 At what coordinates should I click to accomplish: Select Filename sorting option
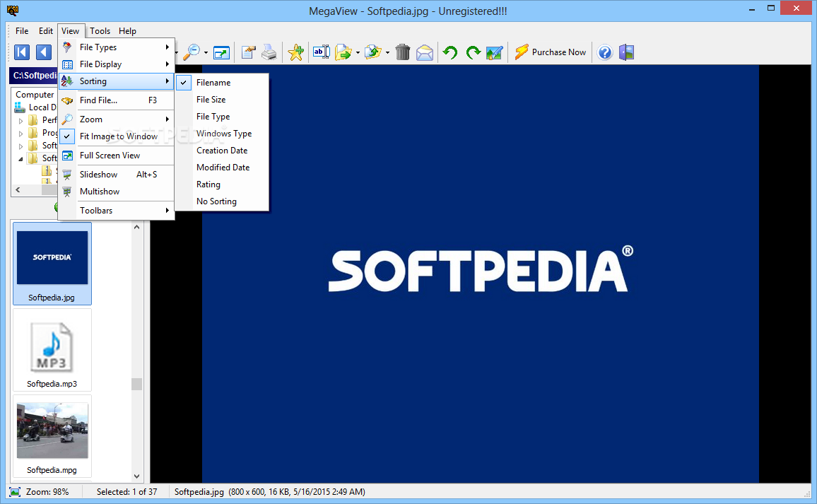click(x=222, y=82)
